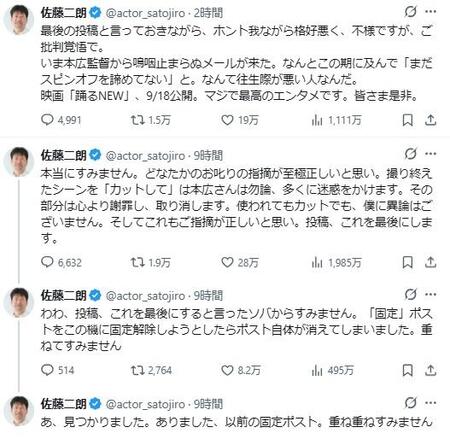Open @actor_satojiro handle on topmost tweet
450x439 pixels.
click(145, 13)
